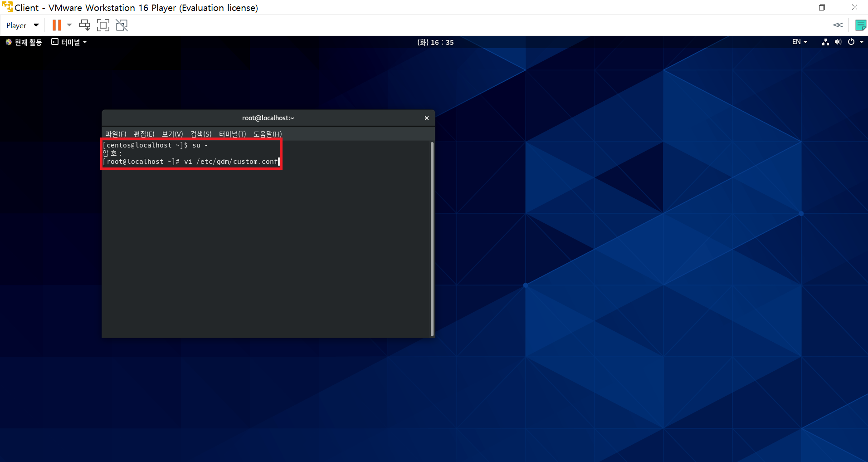Open the 검색(S) menu in terminal

coord(201,134)
